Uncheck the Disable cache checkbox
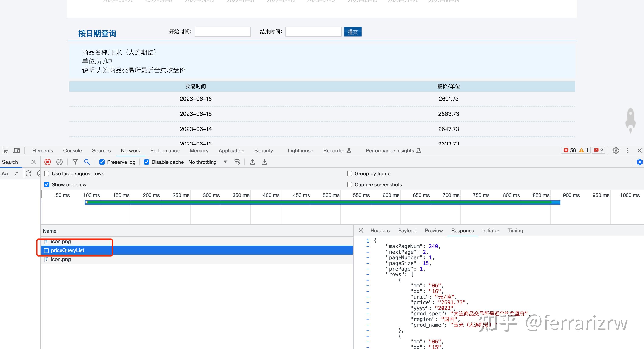 click(x=146, y=162)
